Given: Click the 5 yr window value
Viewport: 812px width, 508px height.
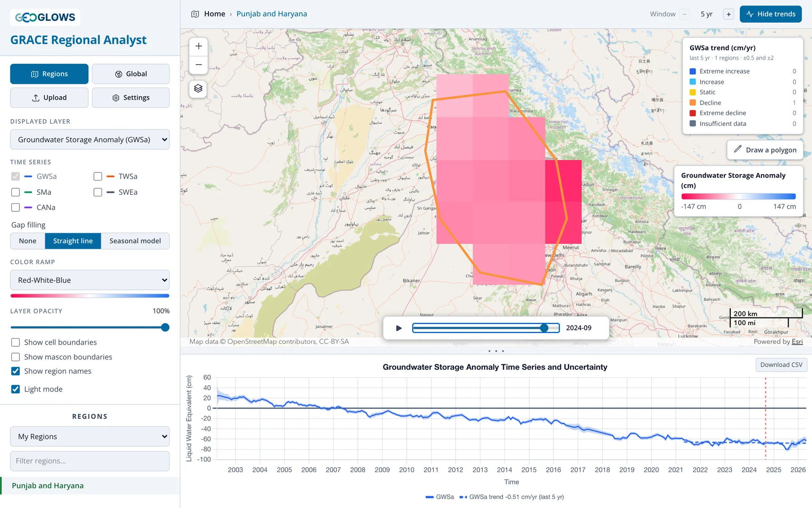Looking at the screenshot, I should click(x=706, y=14).
